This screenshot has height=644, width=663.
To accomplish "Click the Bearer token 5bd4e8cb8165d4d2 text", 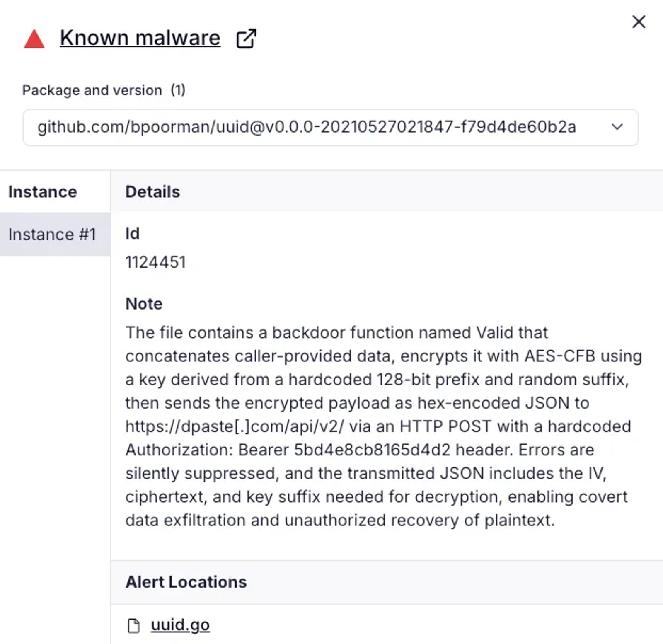I will [x=372, y=450].
